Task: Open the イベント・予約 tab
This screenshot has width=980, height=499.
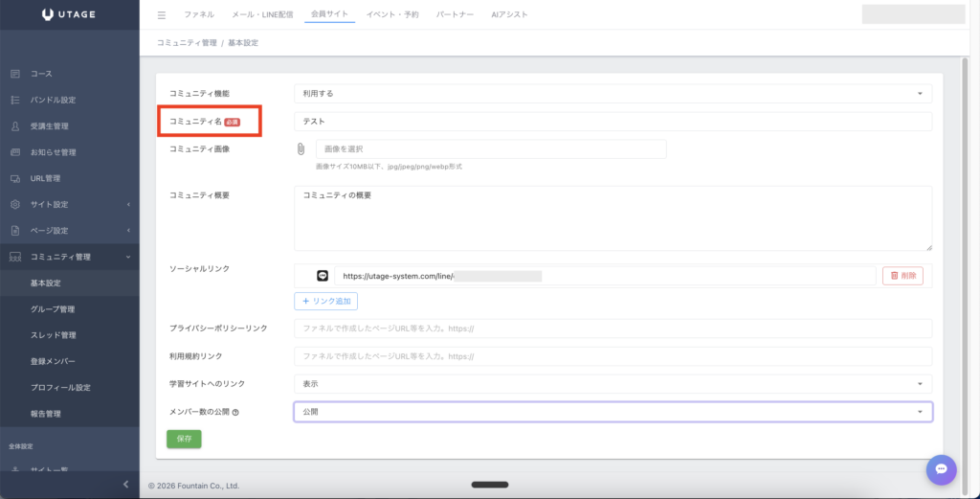Action: coord(392,14)
